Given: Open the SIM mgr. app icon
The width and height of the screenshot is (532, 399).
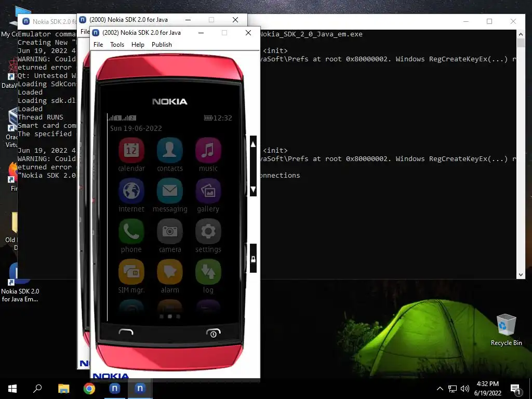Looking at the screenshot, I should pos(131,272).
